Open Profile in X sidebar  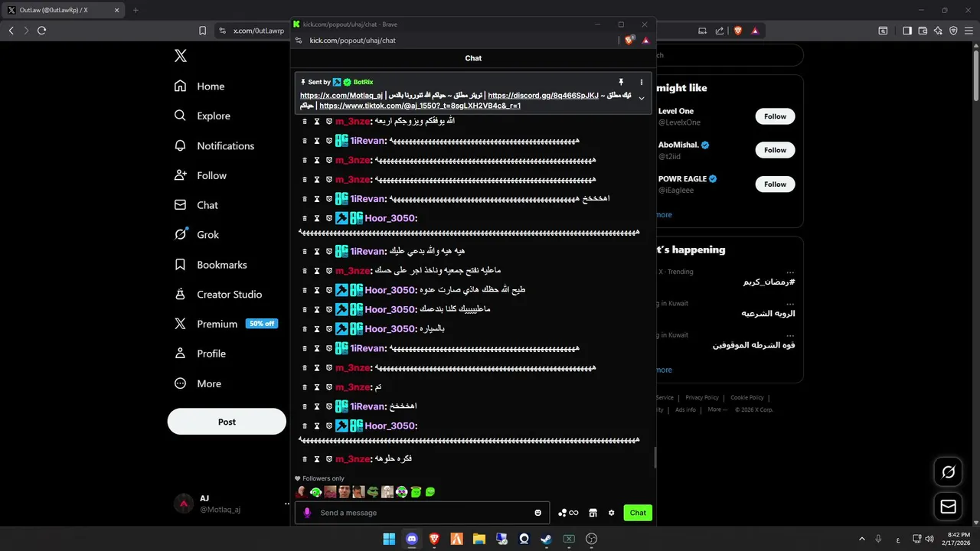[x=200, y=354]
